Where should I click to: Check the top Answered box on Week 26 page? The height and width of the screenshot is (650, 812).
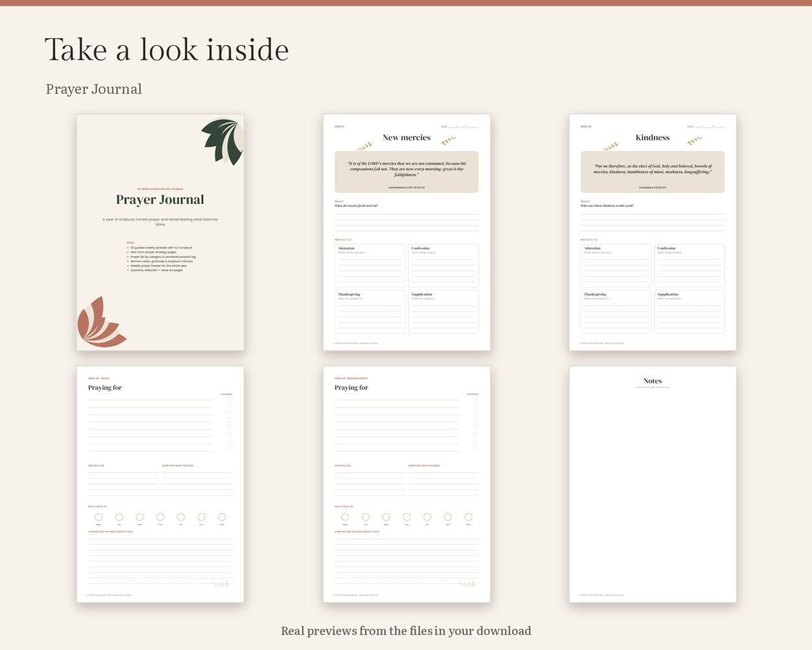tap(229, 398)
